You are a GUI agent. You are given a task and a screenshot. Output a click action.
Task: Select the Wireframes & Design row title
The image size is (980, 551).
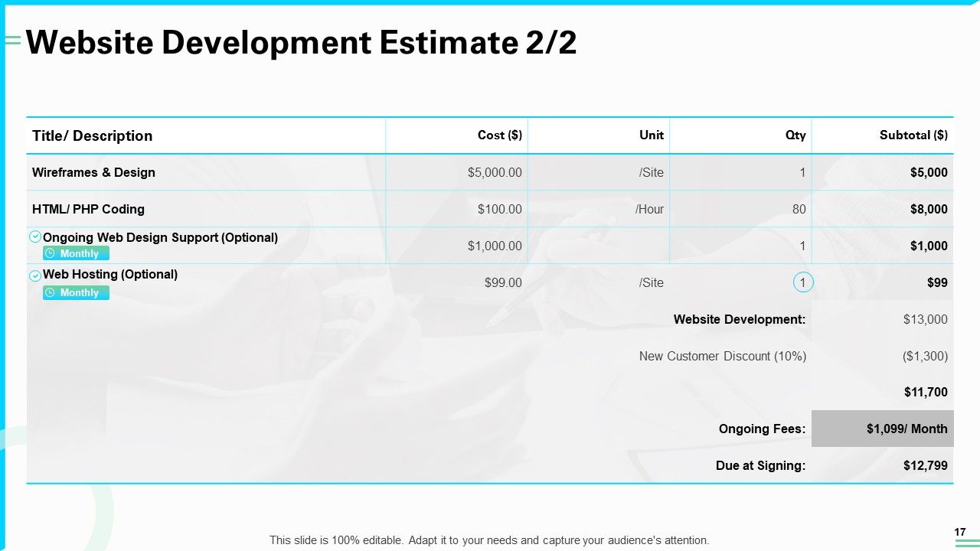(93, 172)
